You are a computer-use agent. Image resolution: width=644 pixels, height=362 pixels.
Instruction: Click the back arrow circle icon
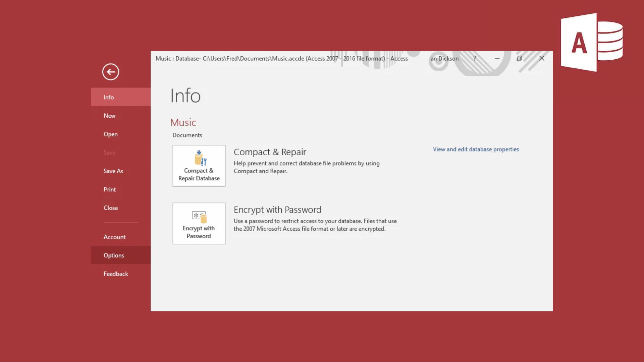[110, 72]
